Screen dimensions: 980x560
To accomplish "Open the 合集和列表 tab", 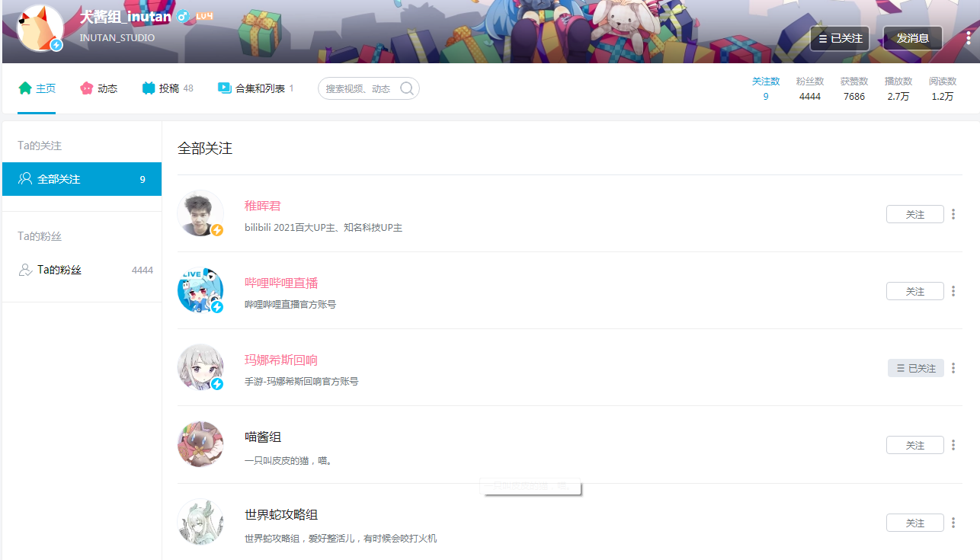I will pos(255,88).
